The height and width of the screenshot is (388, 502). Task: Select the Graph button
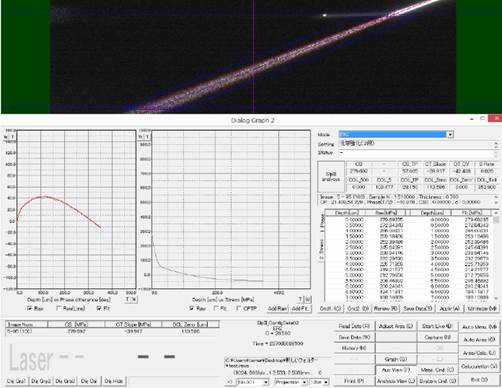coord(396,359)
